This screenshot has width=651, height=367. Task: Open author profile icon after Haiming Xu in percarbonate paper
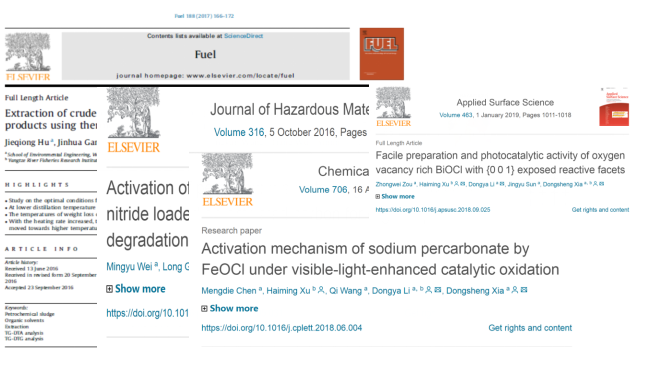click(x=321, y=290)
